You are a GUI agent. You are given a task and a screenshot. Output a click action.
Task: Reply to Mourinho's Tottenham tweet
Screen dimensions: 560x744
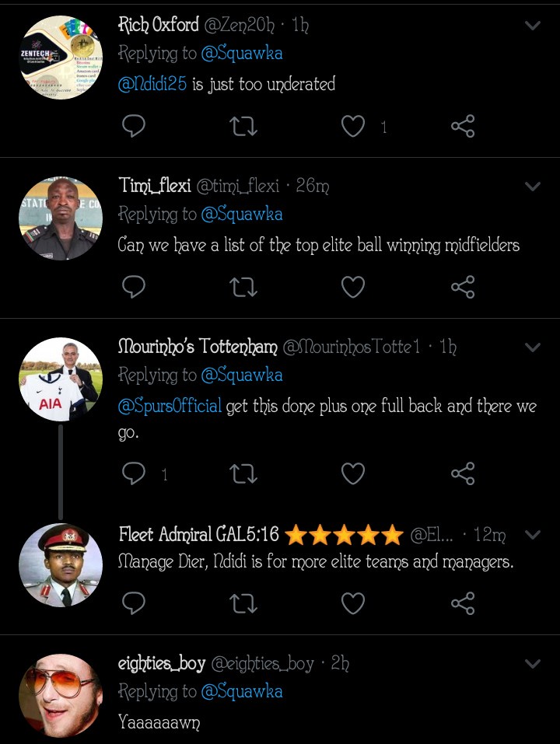pyautogui.click(x=134, y=473)
